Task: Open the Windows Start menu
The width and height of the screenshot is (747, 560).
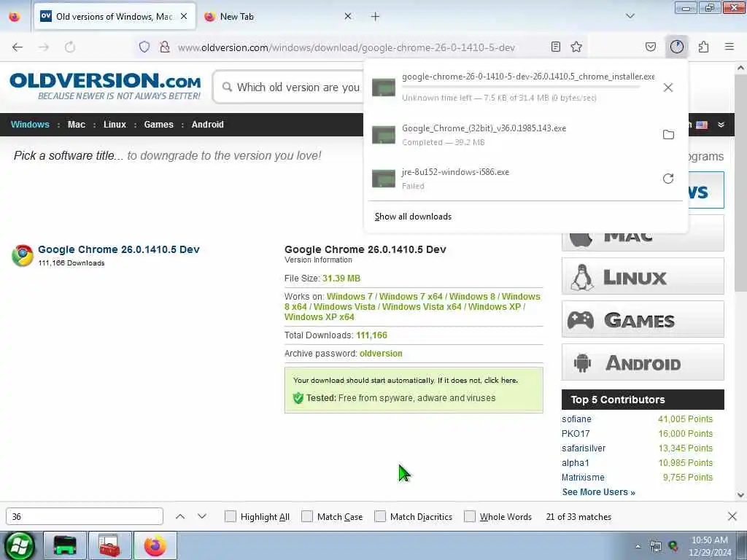Action: pyautogui.click(x=19, y=545)
